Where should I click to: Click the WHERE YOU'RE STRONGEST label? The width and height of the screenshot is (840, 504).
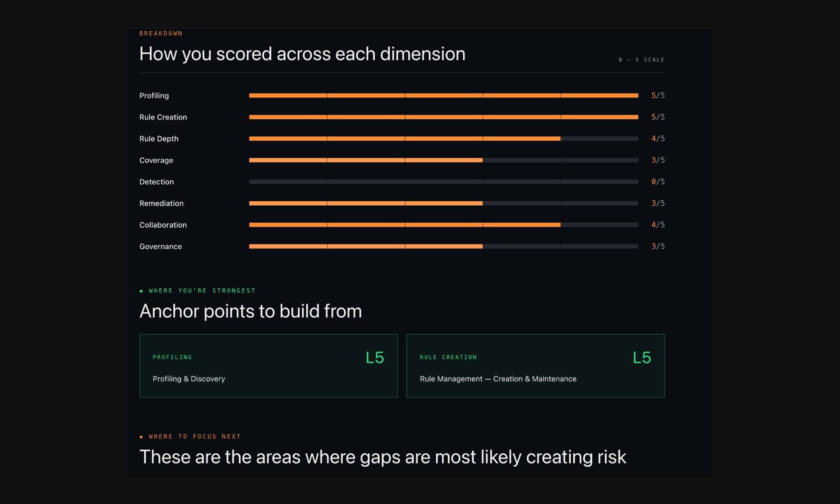(x=202, y=291)
